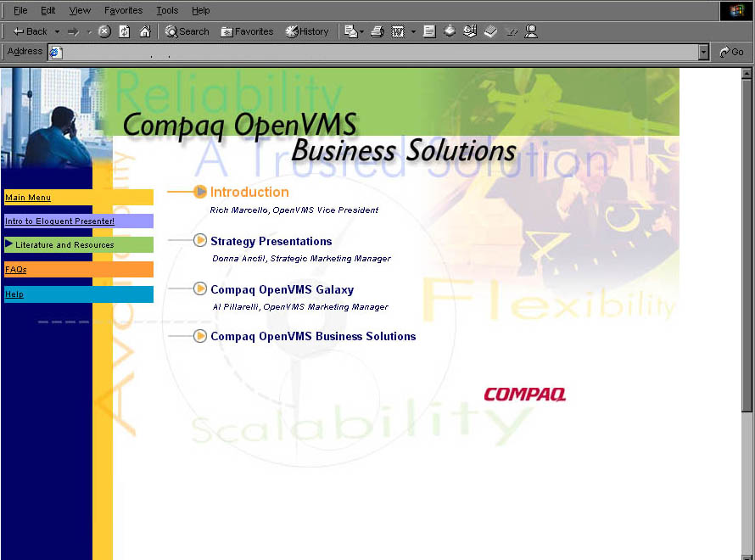Open the Main Menu link
This screenshot has width=755, height=560.
[28, 198]
